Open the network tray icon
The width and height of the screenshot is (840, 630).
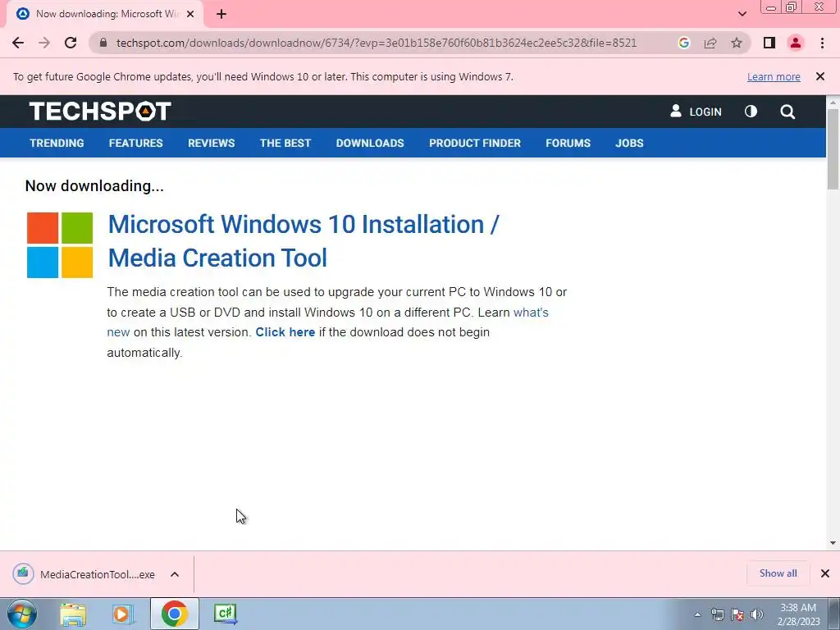click(717, 614)
